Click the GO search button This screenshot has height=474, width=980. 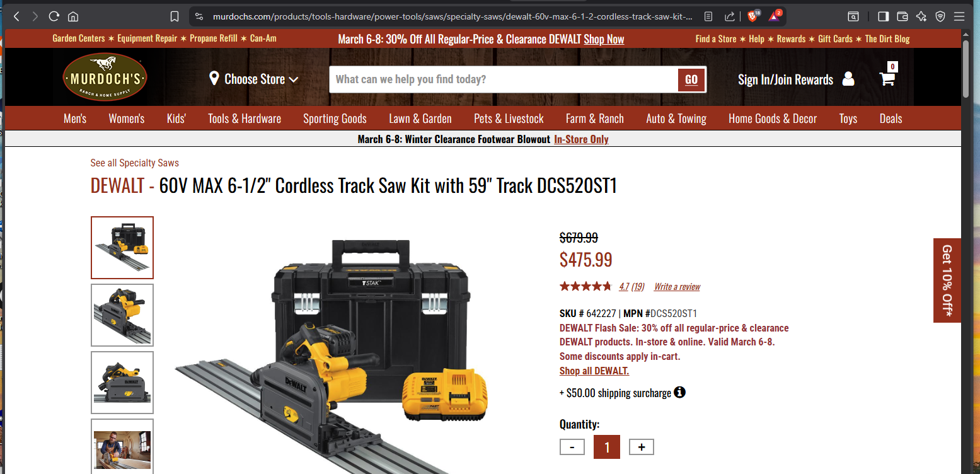[x=691, y=79]
